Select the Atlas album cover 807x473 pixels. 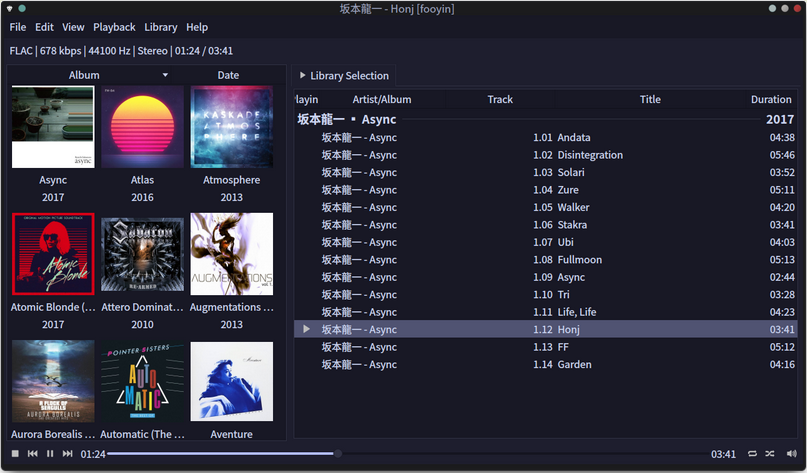point(143,127)
